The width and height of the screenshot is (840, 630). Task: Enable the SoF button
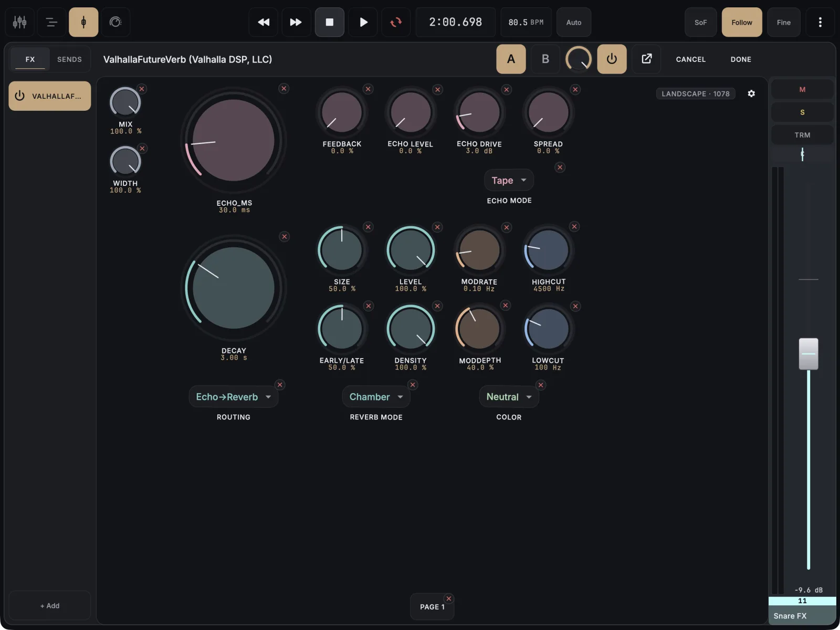[701, 22]
